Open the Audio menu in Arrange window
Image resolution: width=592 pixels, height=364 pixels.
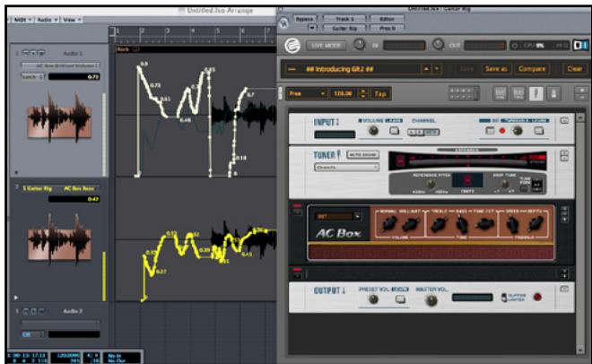(x=48, y=20)
